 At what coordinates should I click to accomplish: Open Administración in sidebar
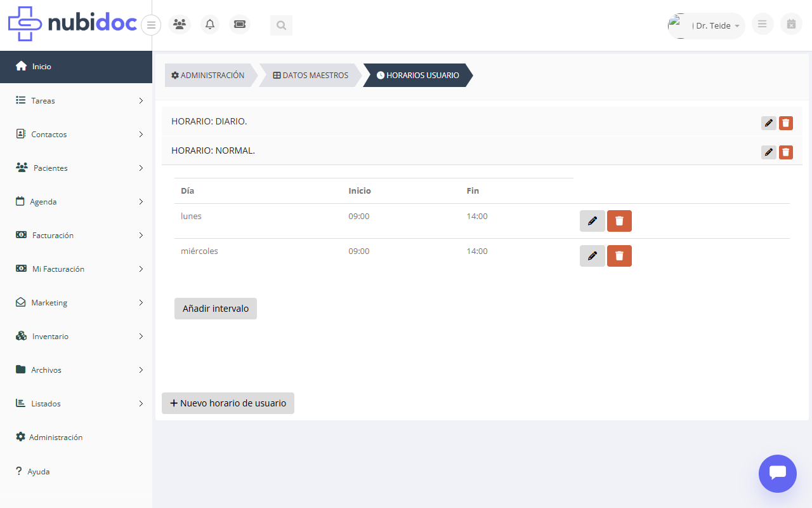pyautogui.click(x=76, y=437)
